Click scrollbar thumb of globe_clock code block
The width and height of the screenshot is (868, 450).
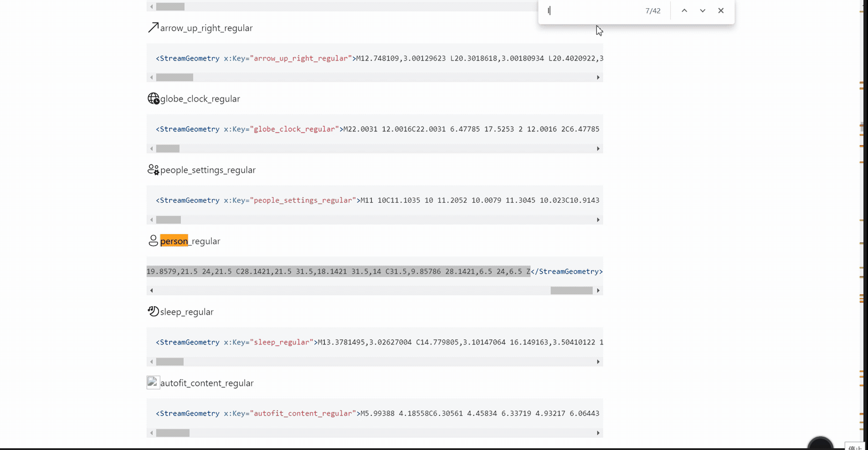pos(168,148)
